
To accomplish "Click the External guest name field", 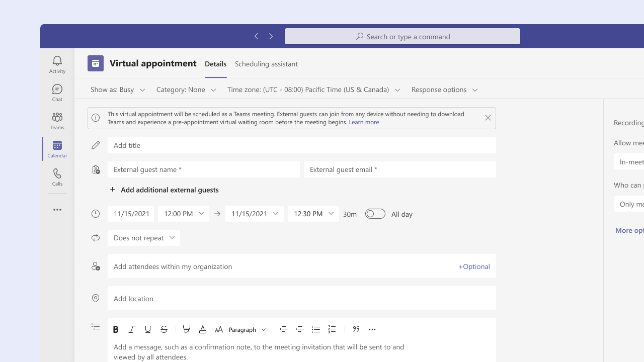I will (204, 169).
